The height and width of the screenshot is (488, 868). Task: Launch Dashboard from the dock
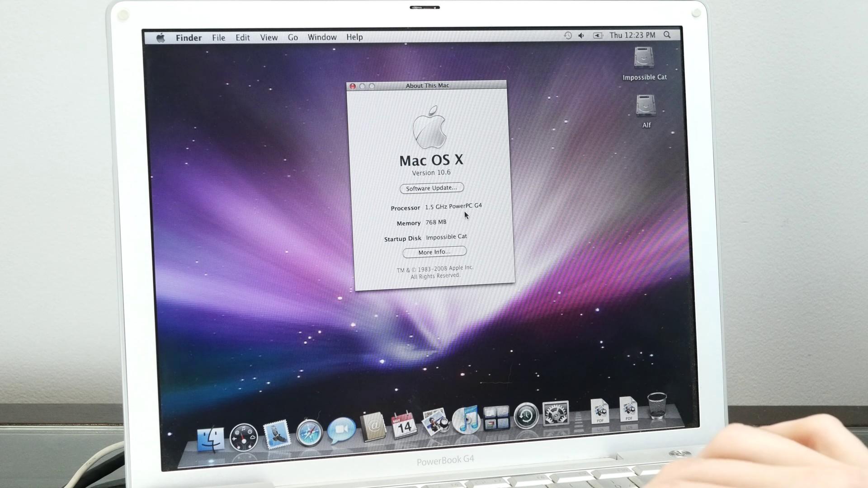tap(244, 437)
